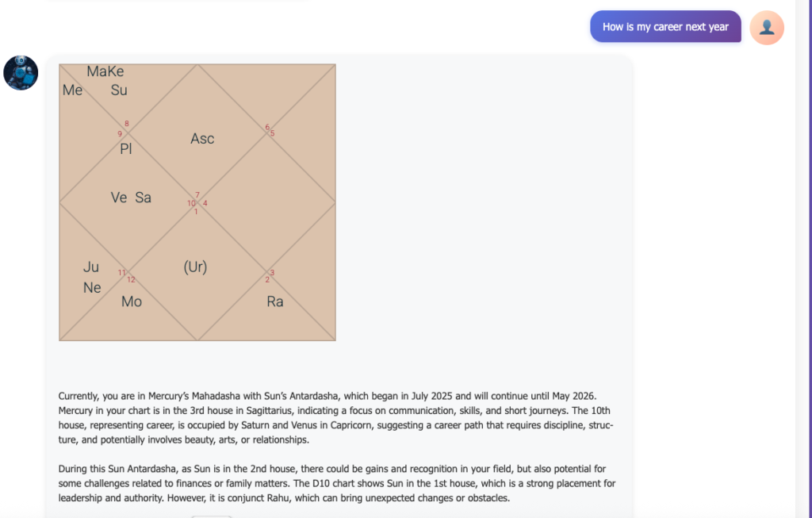Click house number 12 in the chart
The width and height of the screenshot is (812, 518).
[x=131, y=279]
